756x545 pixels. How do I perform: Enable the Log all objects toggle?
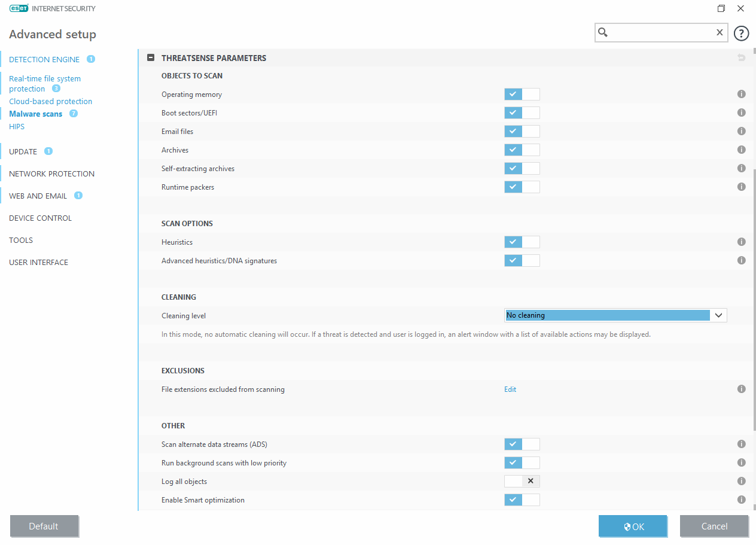click(x=522, y=481)
